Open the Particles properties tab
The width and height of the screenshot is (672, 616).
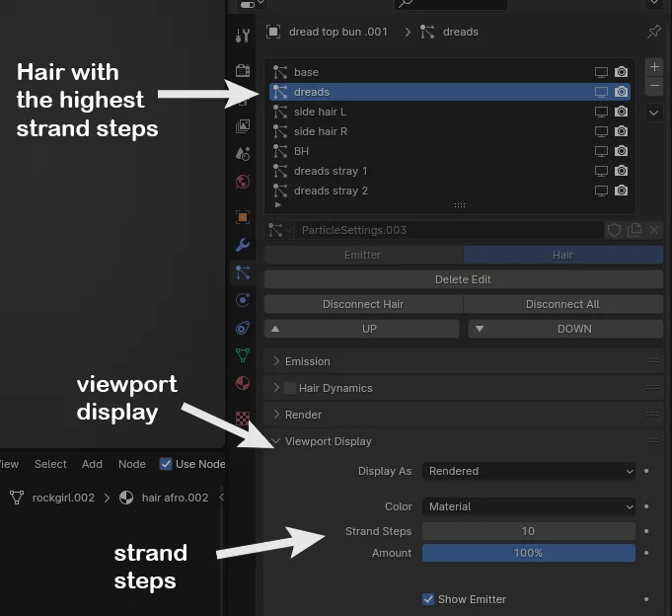[x=243, y=272]
